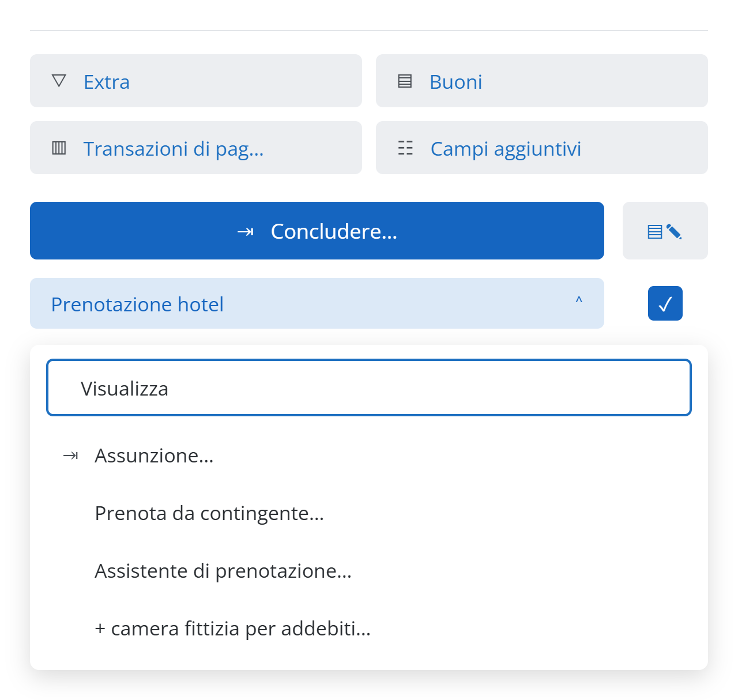Click the grid icon beside Campi aggiuntivi
Image resolution: width=738 pixels, height=700 pixels.
pos(405,148)
